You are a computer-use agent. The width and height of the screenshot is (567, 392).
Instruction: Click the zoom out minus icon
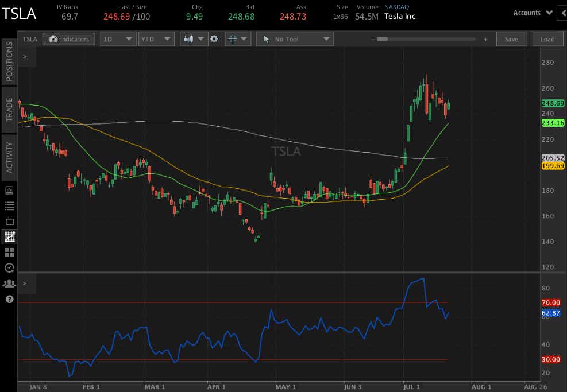(373, 40)
